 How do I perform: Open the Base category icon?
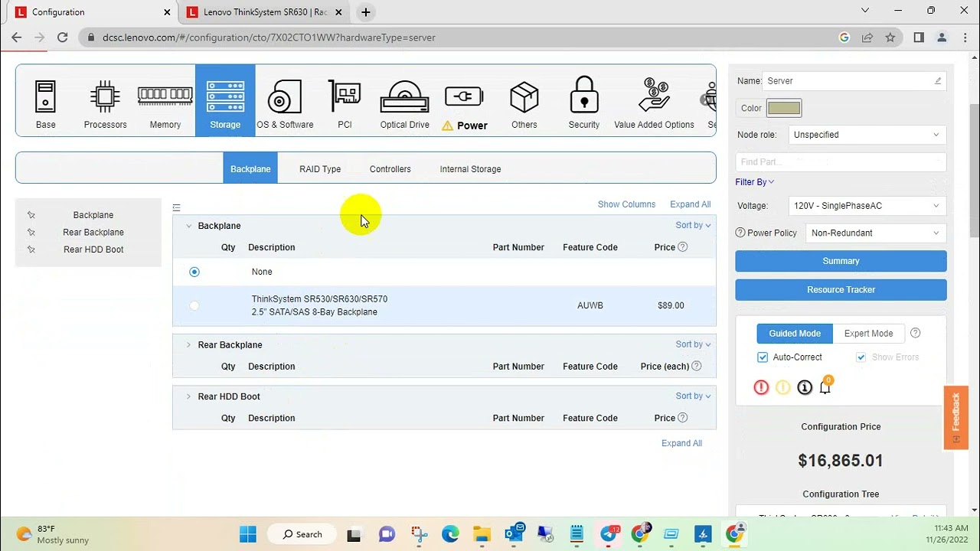[45, 103]
